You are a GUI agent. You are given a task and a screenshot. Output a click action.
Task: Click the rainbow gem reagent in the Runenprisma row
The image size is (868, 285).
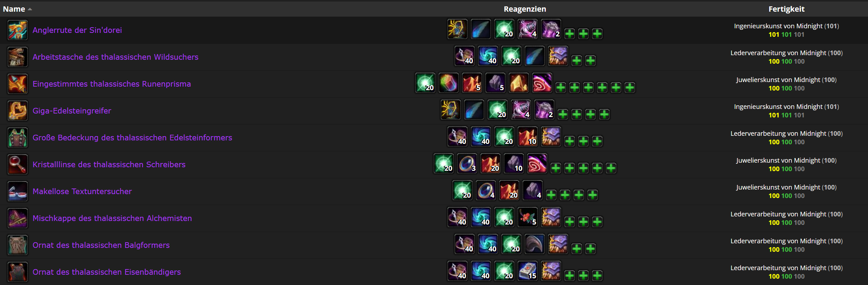point(448,83)
